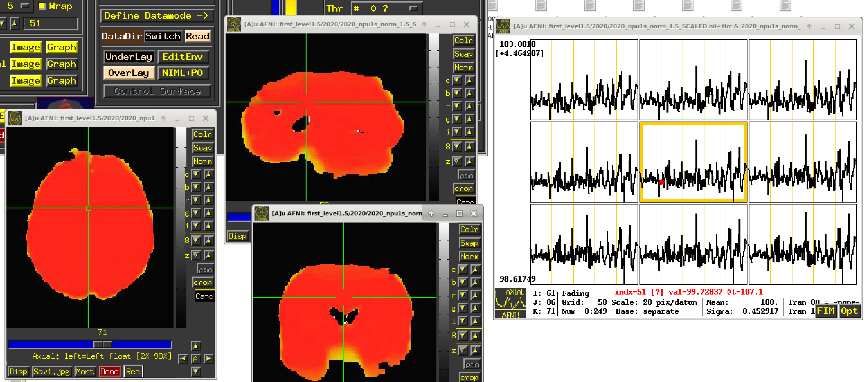Click opacity '8' down arrow in axial window
Viewport: 868px width, 382px height.
coord(196,241)
